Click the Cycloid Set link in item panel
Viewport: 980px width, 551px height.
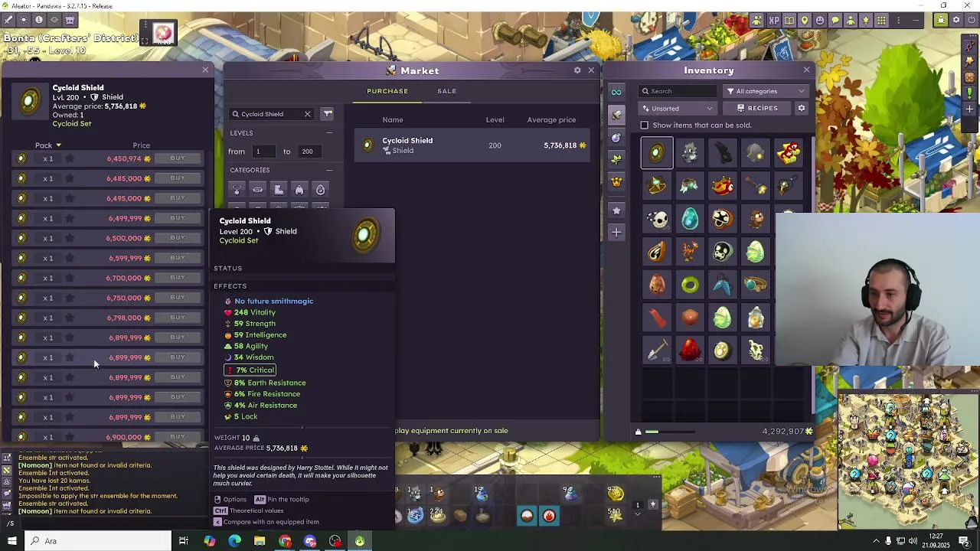coord(72,124)
